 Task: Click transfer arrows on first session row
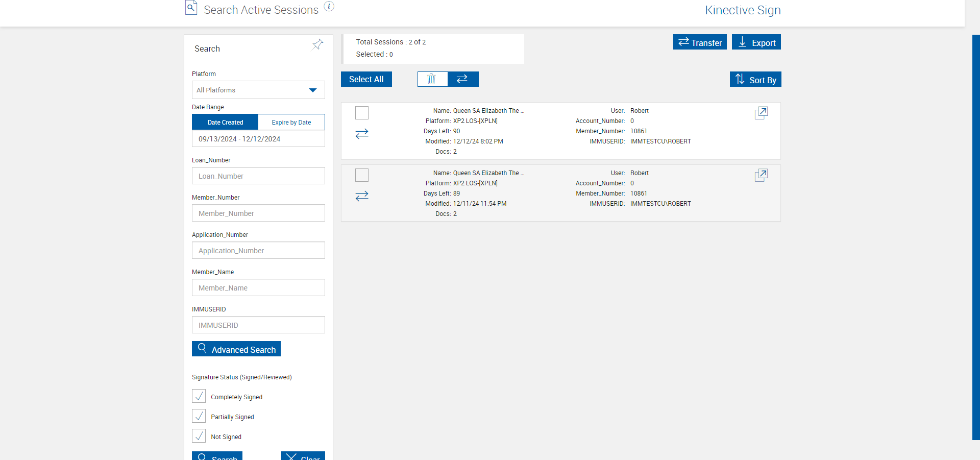pyautogui.click(x=362, y=134)
